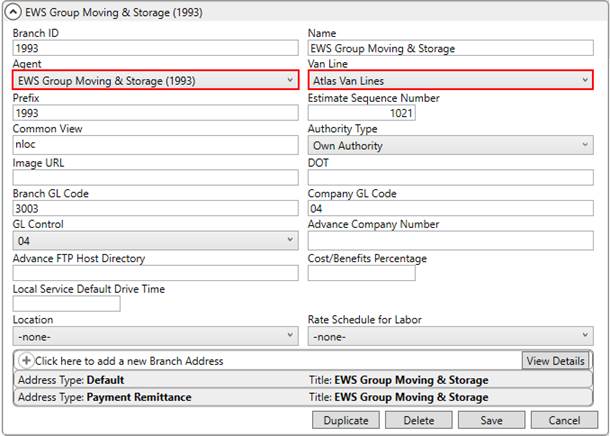Select Rate Schedule for Labor dropdown
Screen dimensions: 610x436
[450, 337]
